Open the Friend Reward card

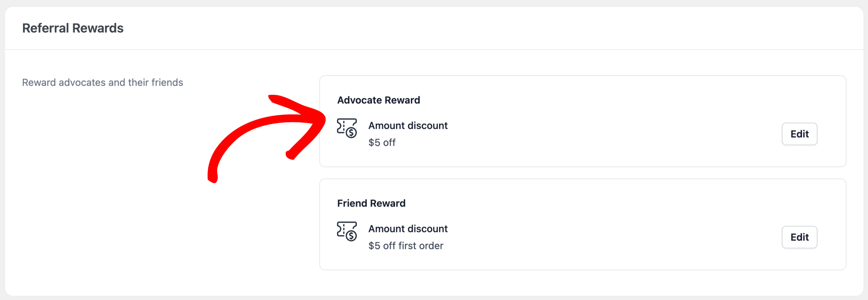pos(583,223)
